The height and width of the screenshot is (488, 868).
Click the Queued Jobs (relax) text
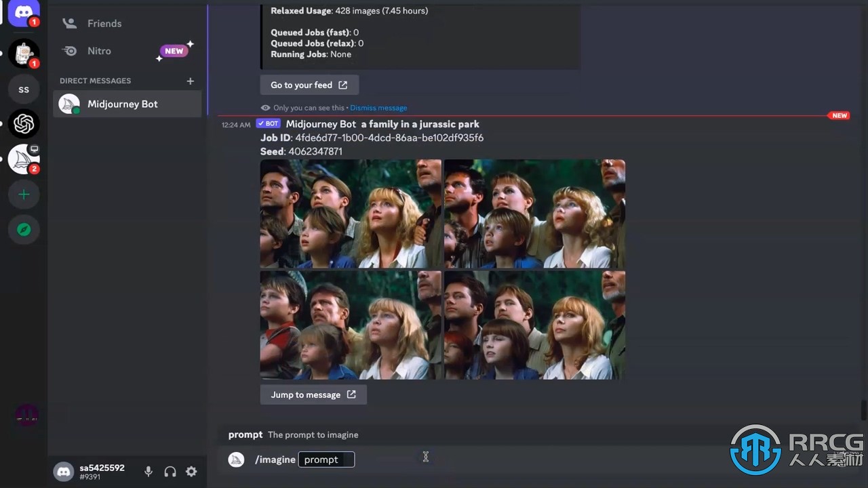point(317,43)
